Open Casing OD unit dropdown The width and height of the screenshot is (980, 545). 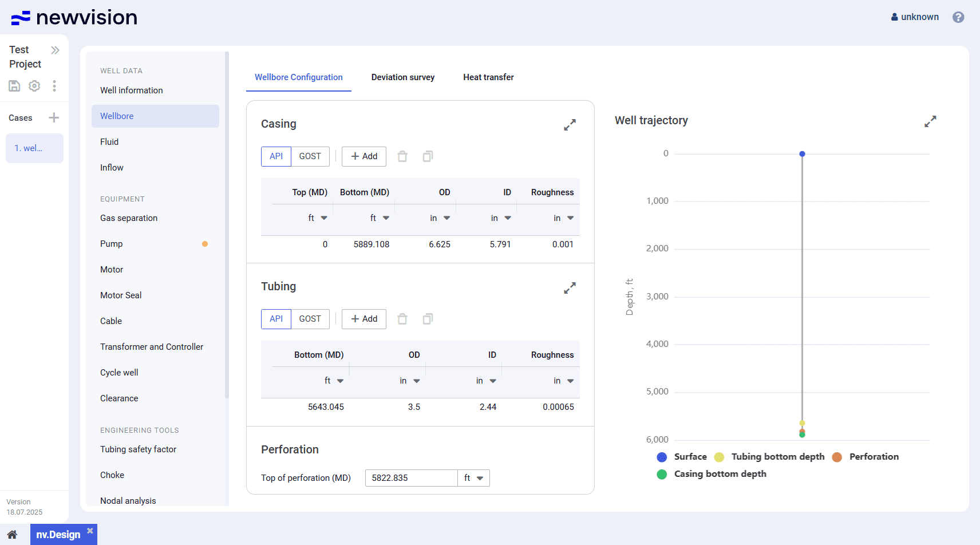point(440,218)
